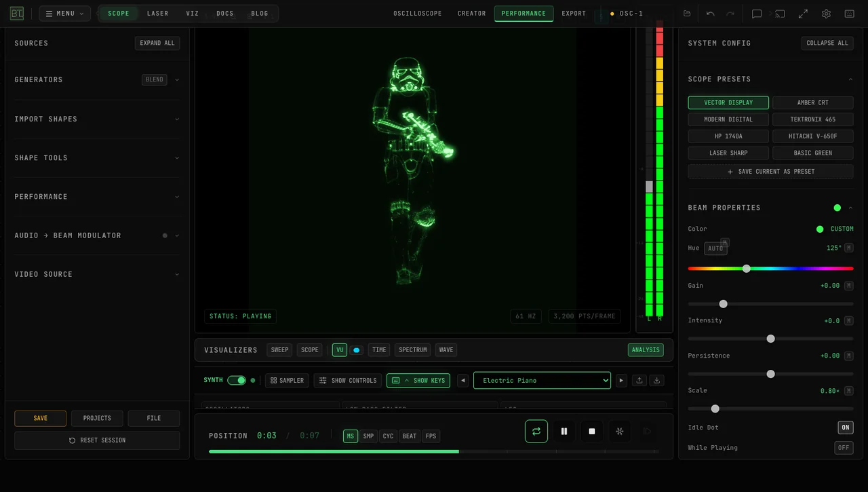This screenshot has height=492, width=868.
Task: Expand the Shape Tools section
Action: tap(177, 157)
